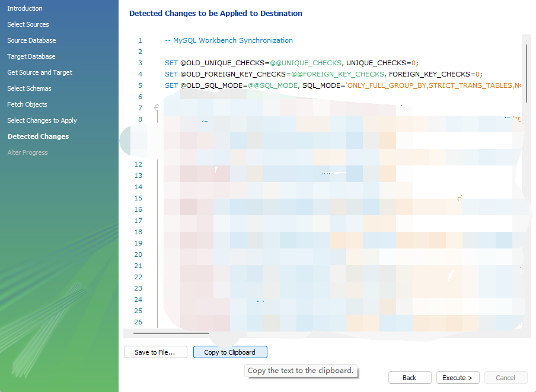Collapse the code fold on line 7
Screen dimensions: 536x392
point(157,108)
